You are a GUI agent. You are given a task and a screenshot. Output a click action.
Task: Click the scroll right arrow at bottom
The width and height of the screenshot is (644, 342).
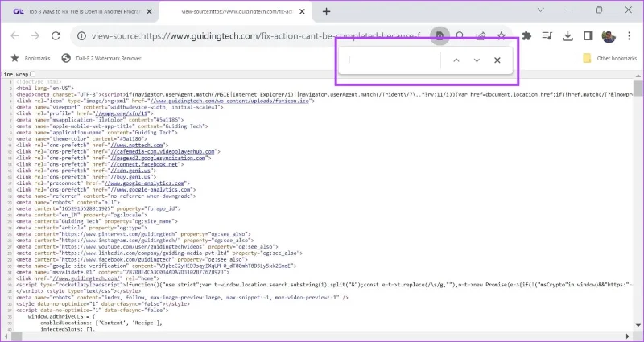(x=629, y=336)
